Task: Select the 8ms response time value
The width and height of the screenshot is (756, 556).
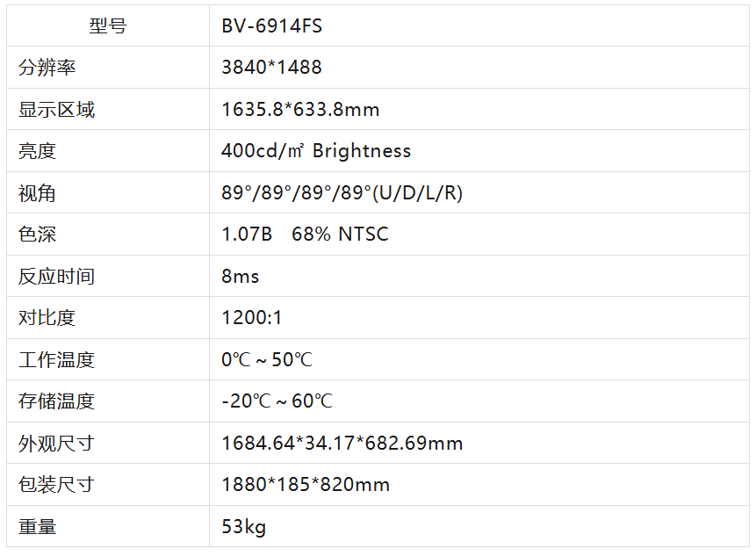Action: pyautogui.click(x=241, y=277)
